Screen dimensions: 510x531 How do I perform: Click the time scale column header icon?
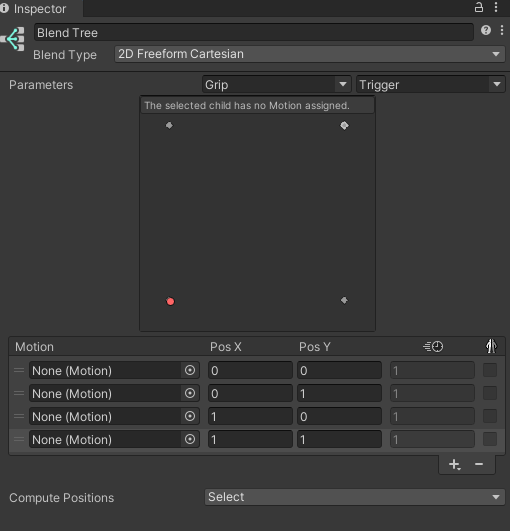coord(433,346)
